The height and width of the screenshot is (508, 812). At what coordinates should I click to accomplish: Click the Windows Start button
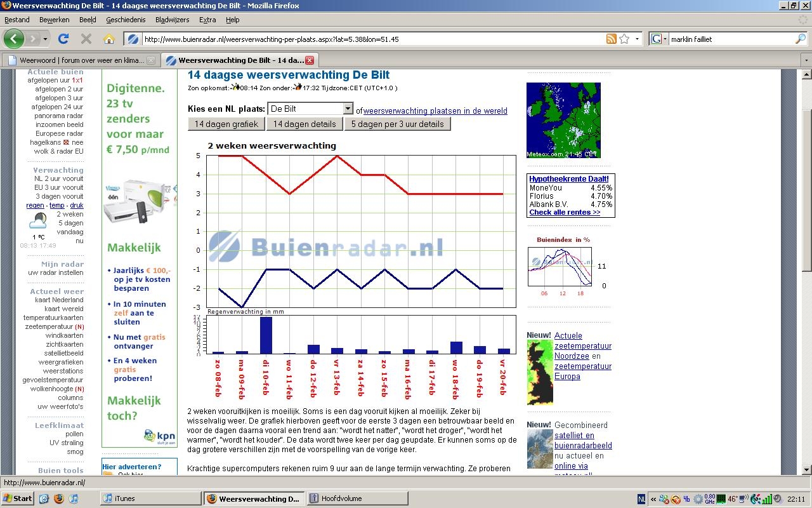tap(17, 498)
